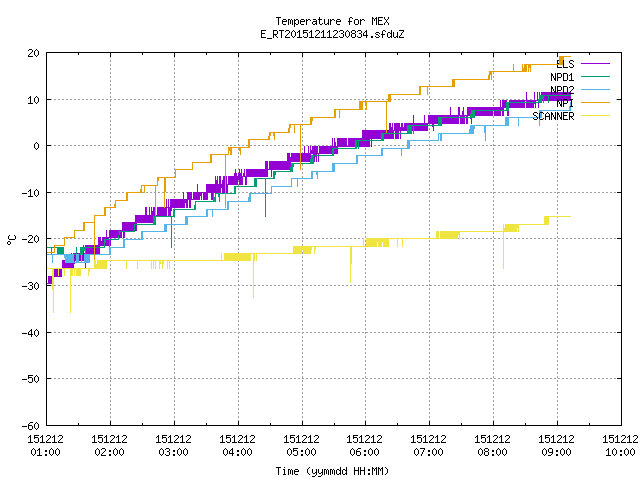Click the chart title 'Temperature for MEX'
The image size is (640, 480).
[x=332, y=21]
